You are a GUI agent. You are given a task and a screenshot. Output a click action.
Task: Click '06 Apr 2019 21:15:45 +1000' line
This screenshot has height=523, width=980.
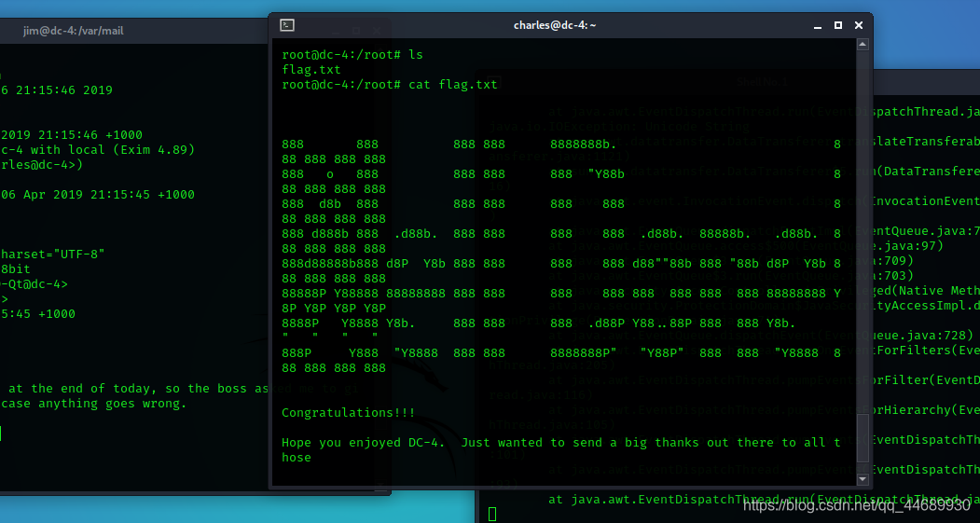pyautogui.click(x=98, y=195)
